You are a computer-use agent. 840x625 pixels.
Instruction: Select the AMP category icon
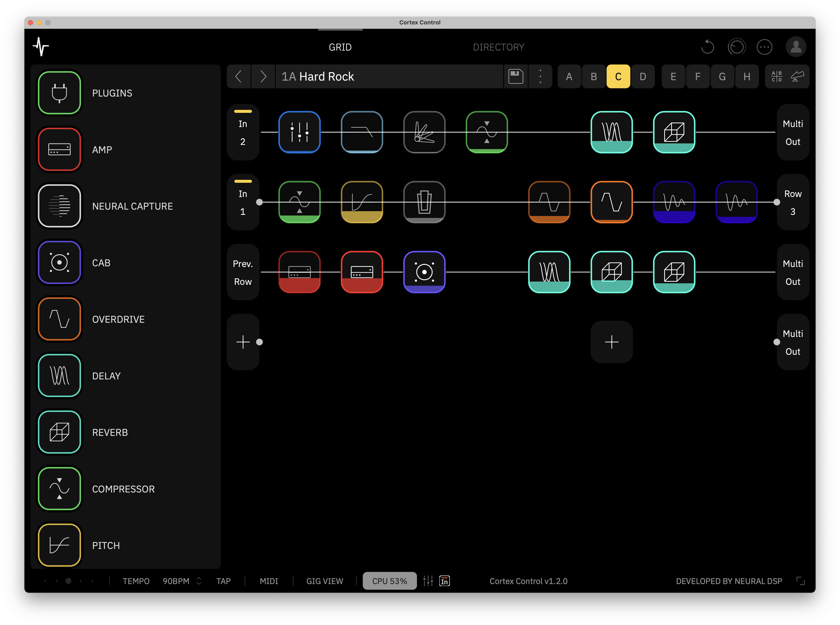pyautogui.click(x=59, y=149)
